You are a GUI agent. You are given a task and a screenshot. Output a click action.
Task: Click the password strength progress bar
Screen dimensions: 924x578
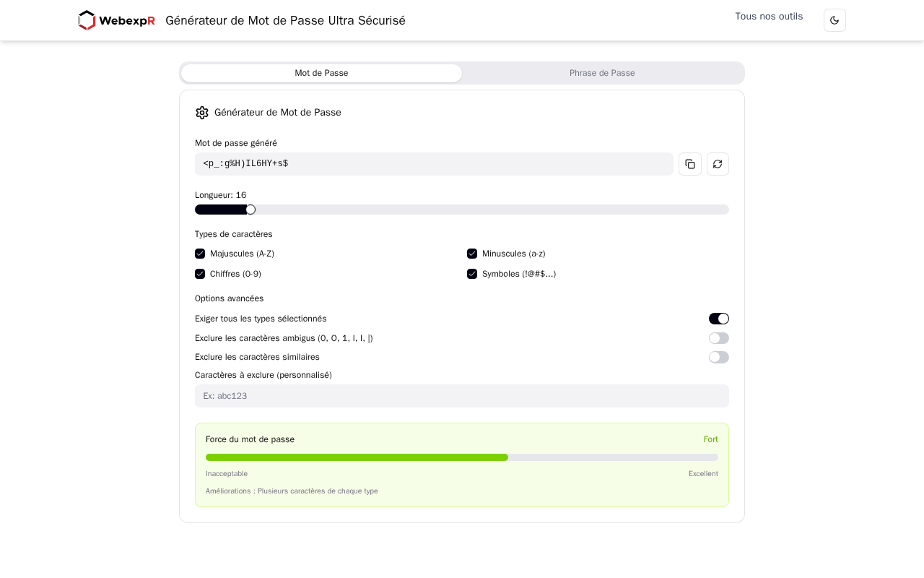click(462, 457)
